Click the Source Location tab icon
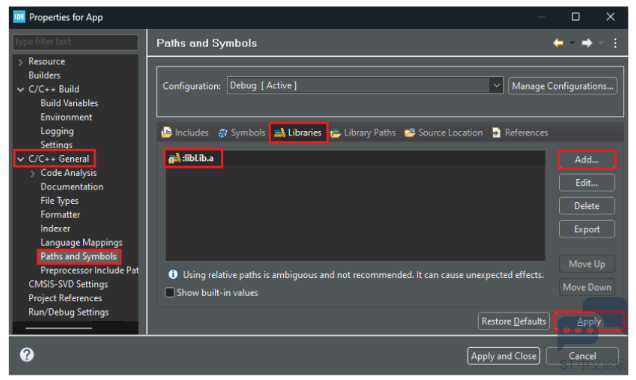Viewport: 636px width, 380px height. pyautogui.click(x=410, y=133)
